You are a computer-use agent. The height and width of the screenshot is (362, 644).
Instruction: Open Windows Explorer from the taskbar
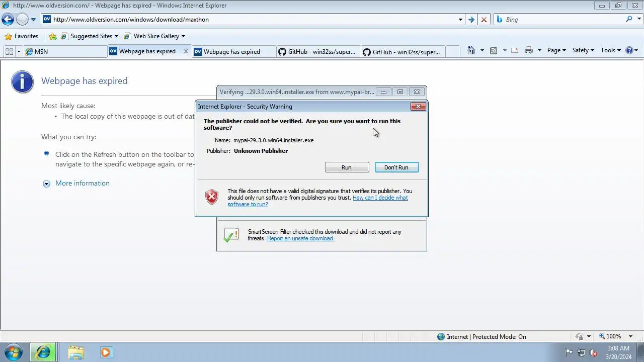tap(76, 352)
